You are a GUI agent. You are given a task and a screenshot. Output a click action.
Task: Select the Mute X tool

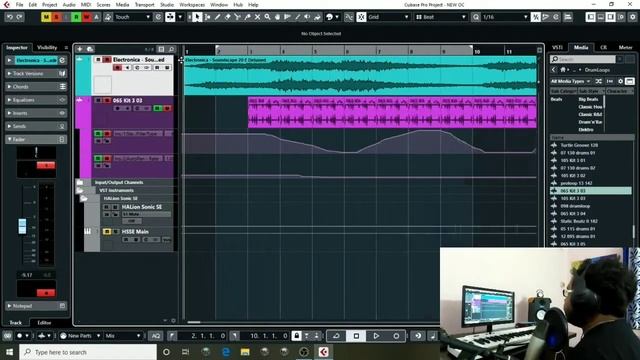click(257, 17)
